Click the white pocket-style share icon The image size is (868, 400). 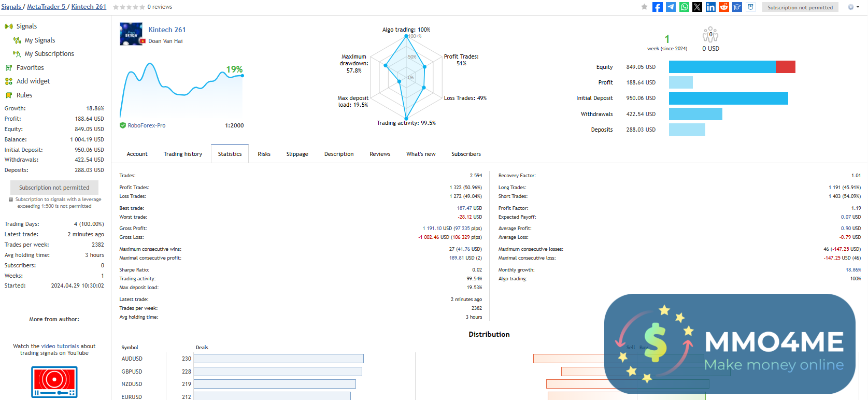tap(750, 7)
